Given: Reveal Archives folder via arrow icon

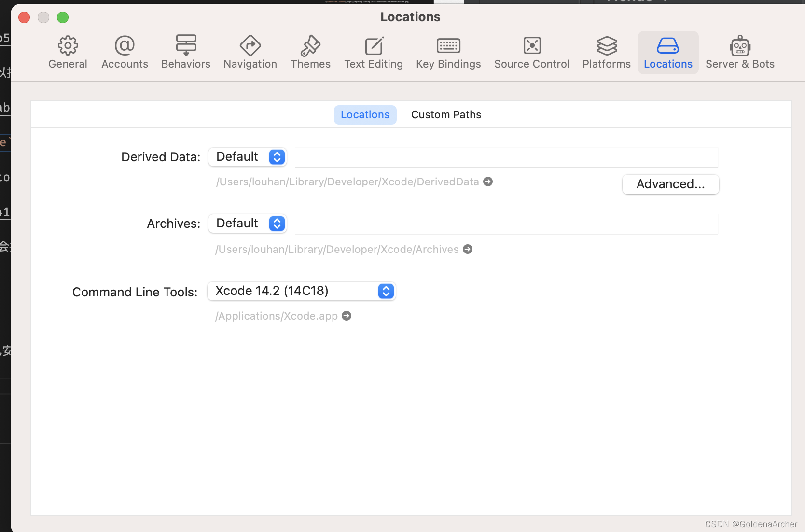Looking at the screenshot, I should (x=468, y=249).
